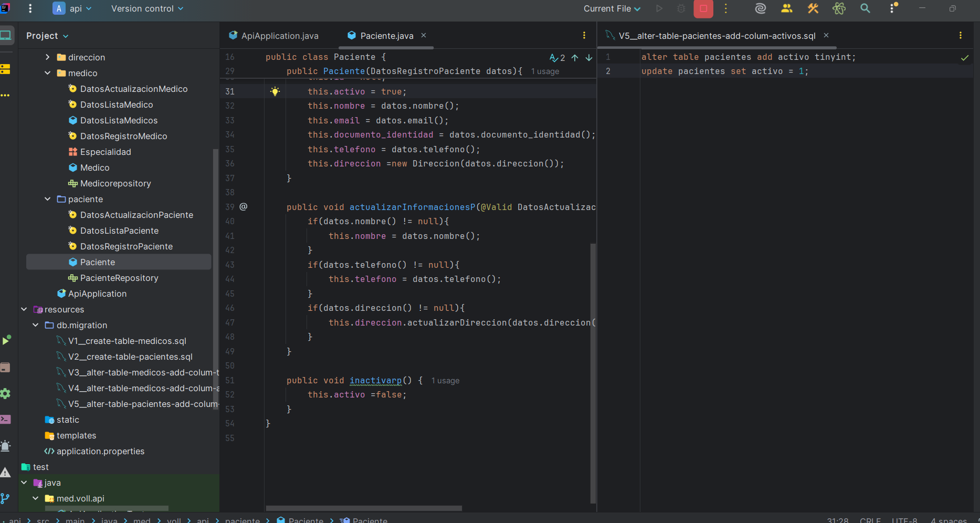980x523 pixels.
Task: Click the project tree vertical scrollbar
Action: (215, 278)
